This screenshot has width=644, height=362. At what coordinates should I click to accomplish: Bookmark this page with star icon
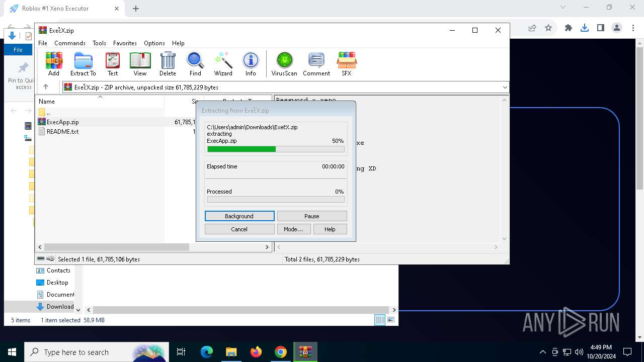[548, 28]
